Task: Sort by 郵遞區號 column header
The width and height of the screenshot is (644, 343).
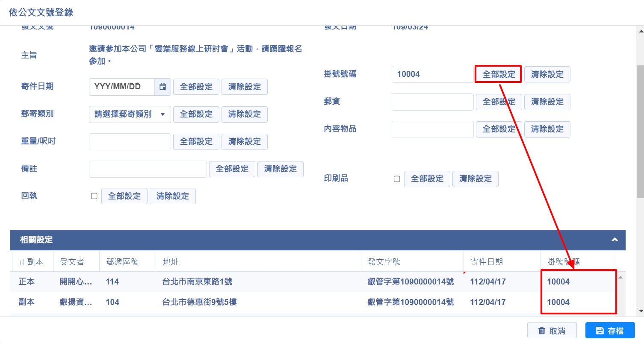Action: 122,262
